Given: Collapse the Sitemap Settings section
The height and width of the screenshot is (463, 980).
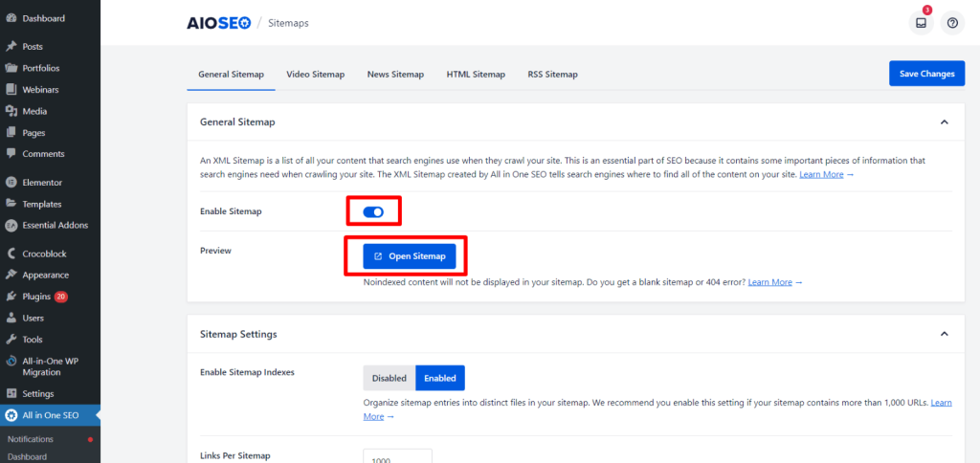Looking at the screenshot, I should coord(944,334).
